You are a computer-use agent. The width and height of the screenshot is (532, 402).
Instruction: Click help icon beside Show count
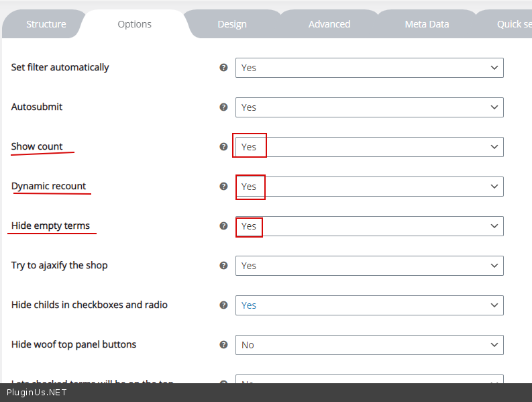coord(224,147)
